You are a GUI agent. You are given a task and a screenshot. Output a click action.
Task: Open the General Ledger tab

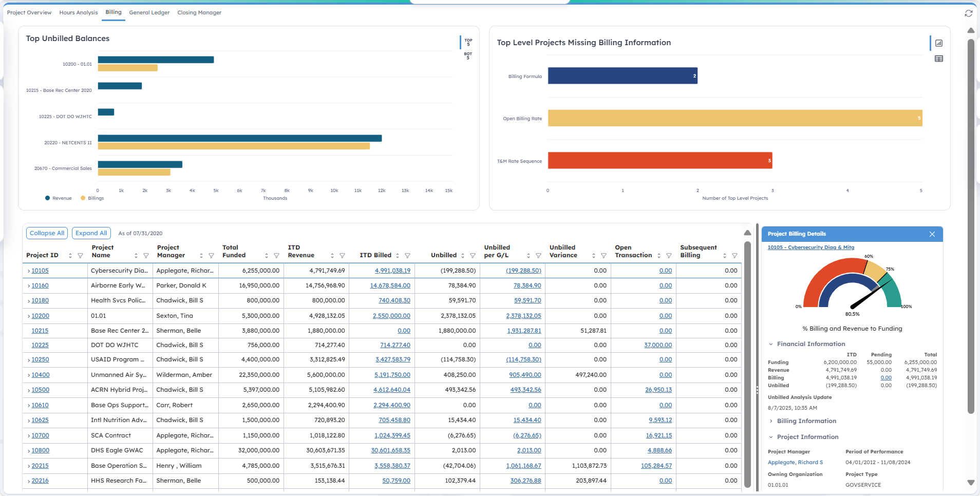(149, 12)
